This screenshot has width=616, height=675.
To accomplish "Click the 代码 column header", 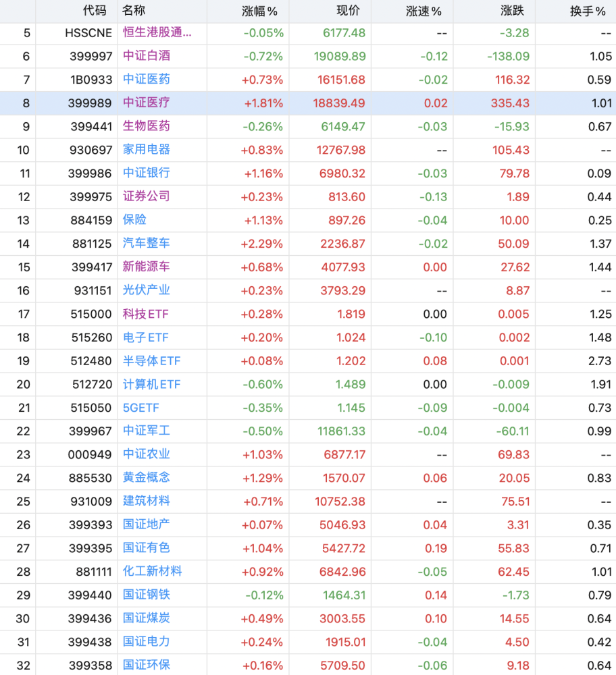I will [x=95, y=11].
